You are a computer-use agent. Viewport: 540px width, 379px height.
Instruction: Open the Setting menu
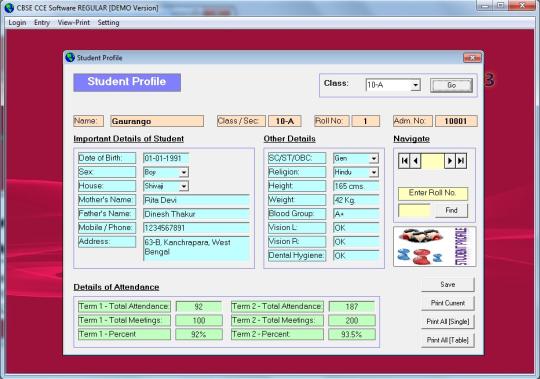108,22
